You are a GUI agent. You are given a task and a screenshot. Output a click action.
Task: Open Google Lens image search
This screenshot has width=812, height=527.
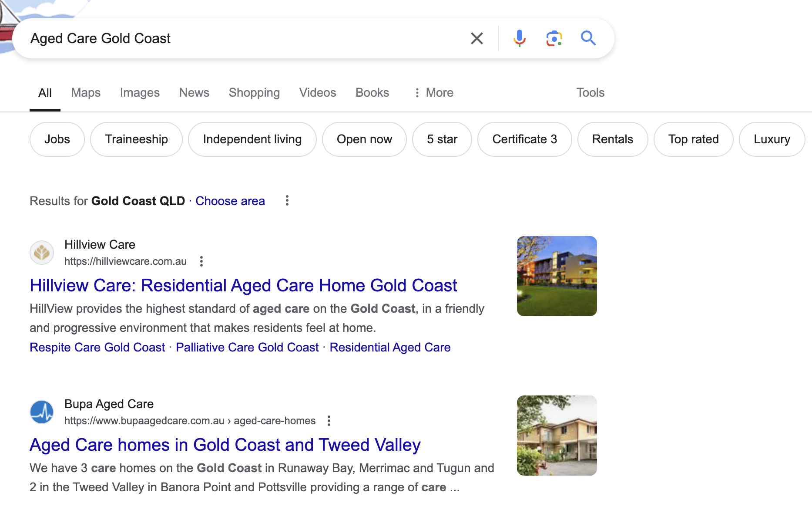(554, 38)
